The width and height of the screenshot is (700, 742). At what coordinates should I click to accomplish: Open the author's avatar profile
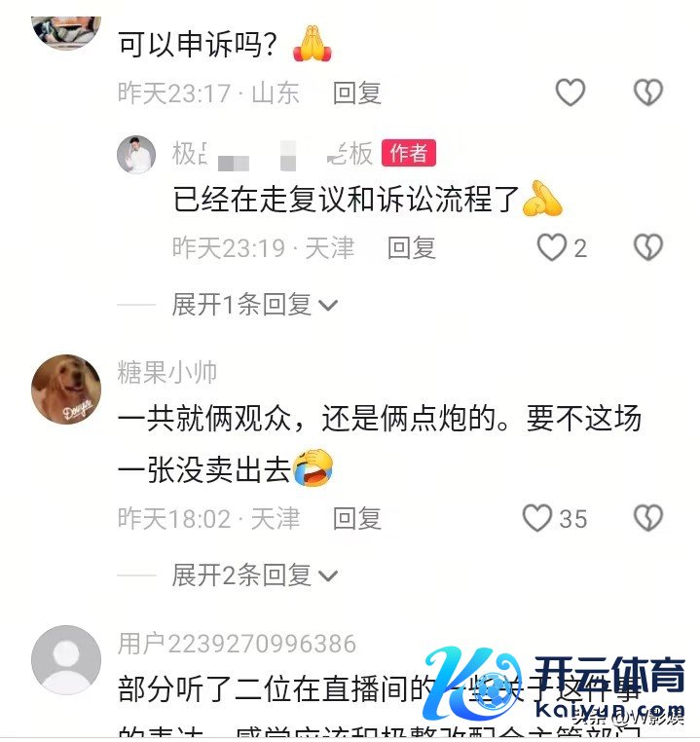coord(136,154)
